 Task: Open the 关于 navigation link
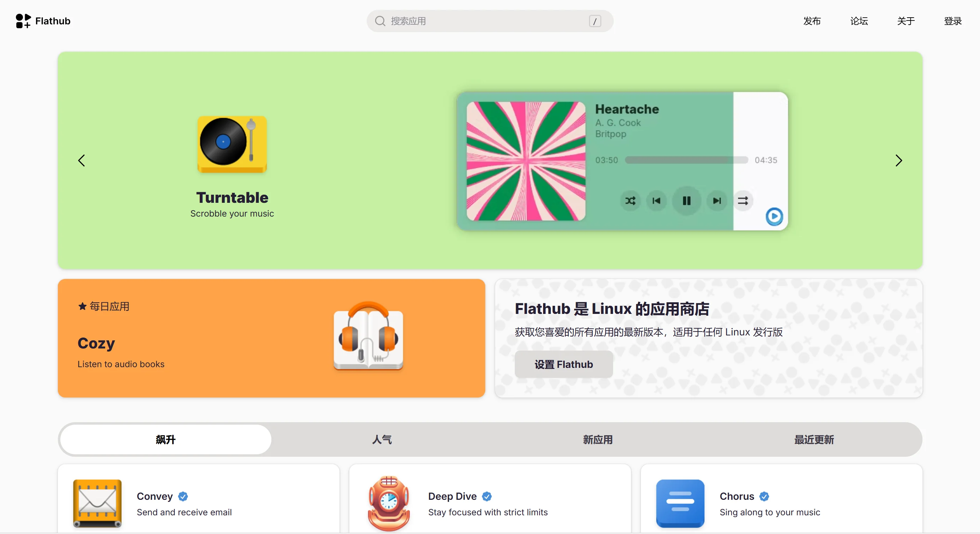pyautogui.click(x=906, y=21)
